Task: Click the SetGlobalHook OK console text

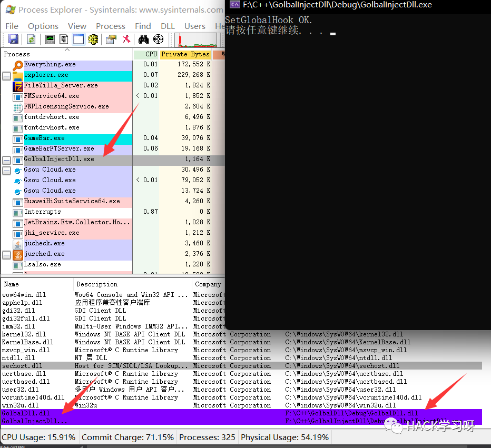Action: tap(268, 20)
